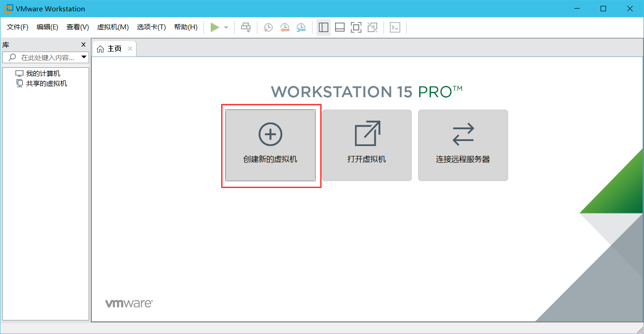Click the 连接远程服务器 button

(x=463, y=145)
